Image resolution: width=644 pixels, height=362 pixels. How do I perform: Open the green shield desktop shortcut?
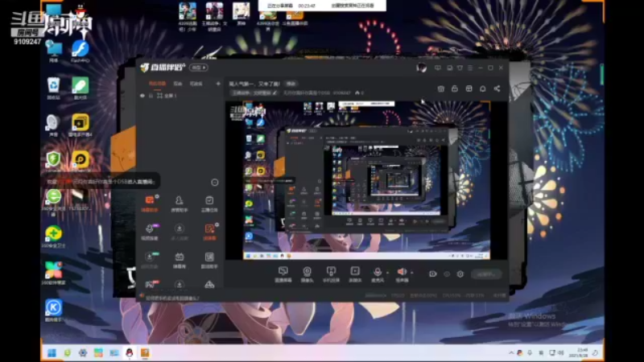(53, 162)
